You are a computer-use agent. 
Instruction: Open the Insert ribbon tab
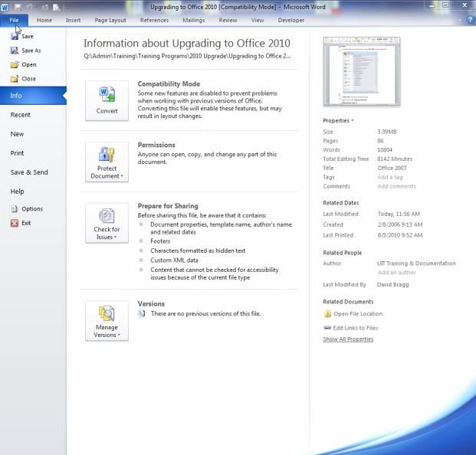pos(73,20)
